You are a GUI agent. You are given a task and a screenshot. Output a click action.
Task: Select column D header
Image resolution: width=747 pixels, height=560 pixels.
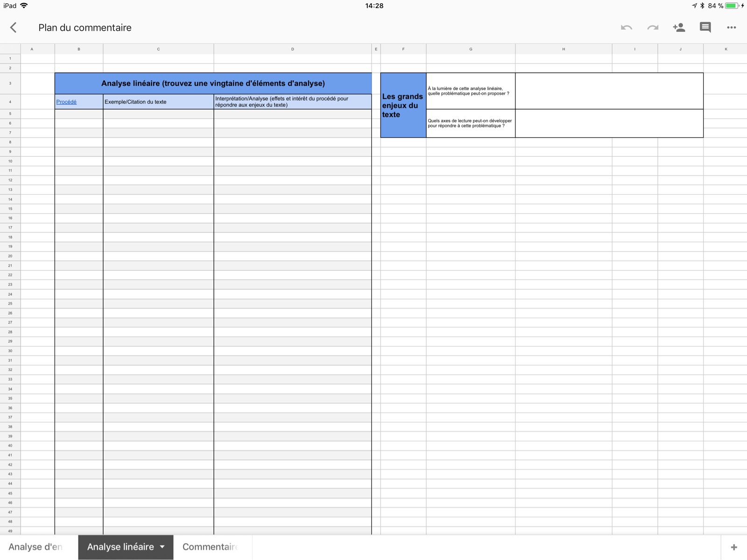pyautogui.click(x=293, y=49)
